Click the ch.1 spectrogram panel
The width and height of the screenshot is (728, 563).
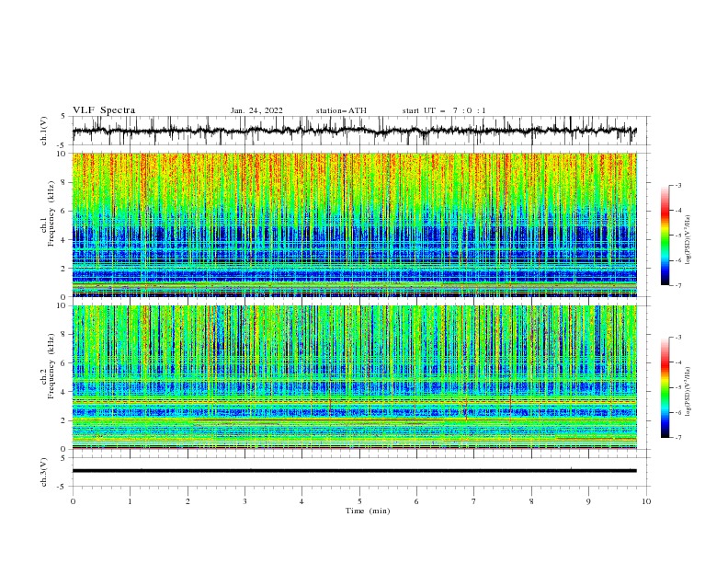tap(354, 224)
